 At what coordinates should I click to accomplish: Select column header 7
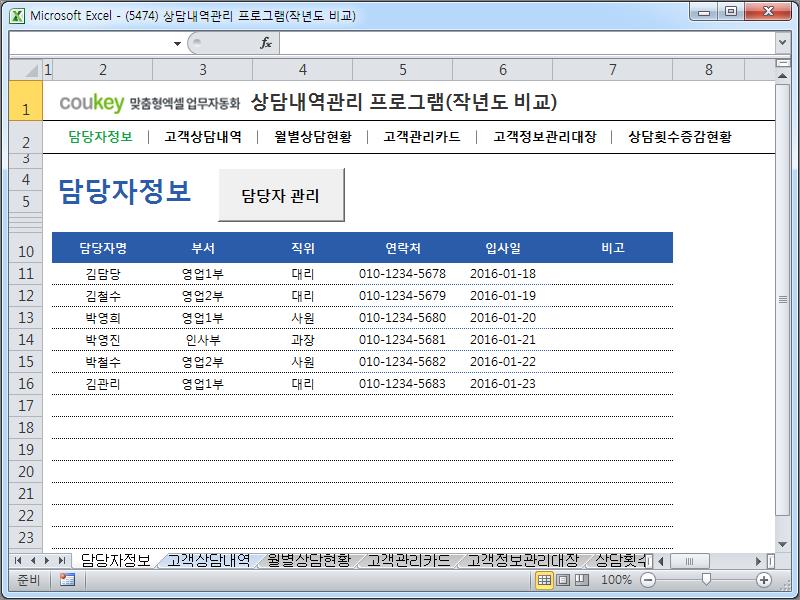pyautogui.click(x=612, y=69)
